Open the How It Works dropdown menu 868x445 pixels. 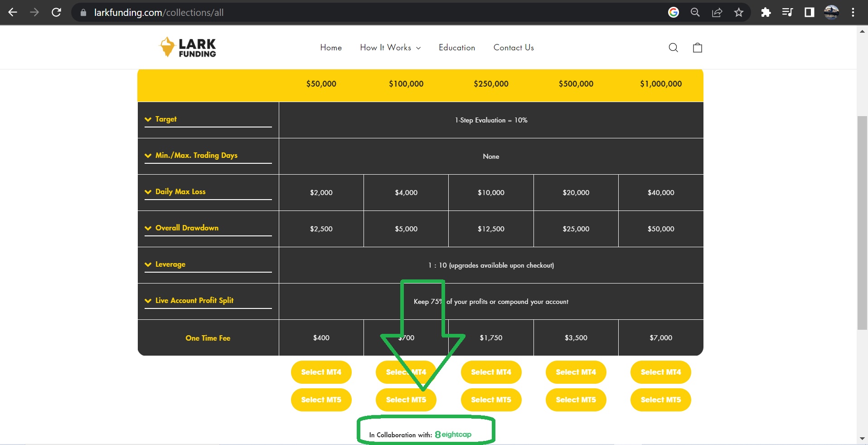tap(390, 48)
